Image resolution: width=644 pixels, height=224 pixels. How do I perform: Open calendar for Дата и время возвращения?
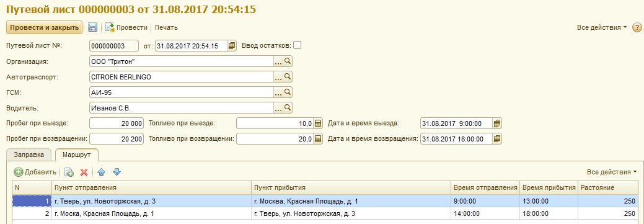coord(497,139)
